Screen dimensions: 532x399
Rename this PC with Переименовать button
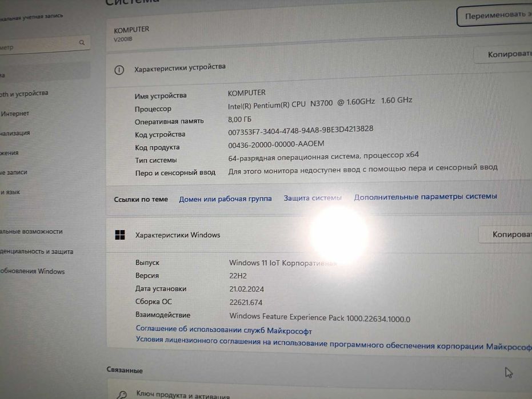(495, 15)
